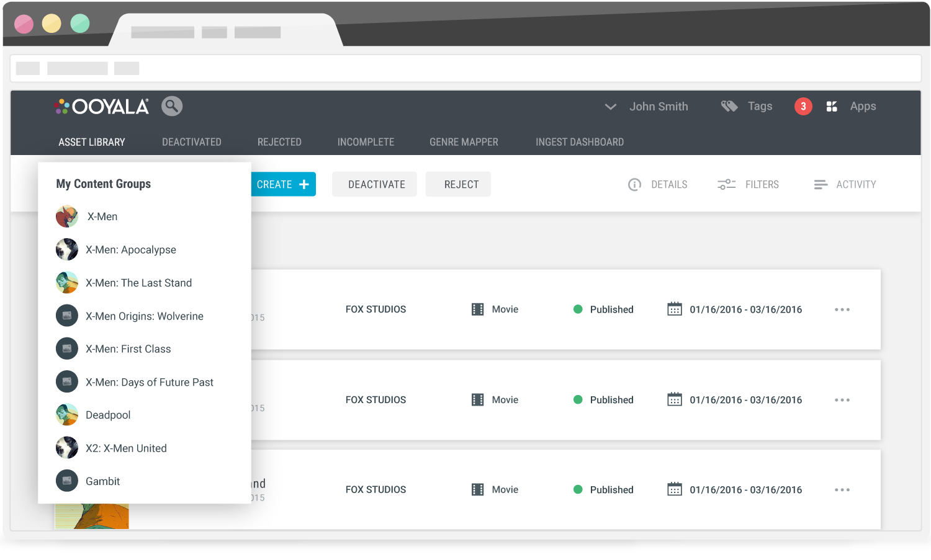This screenshot has height=560, width=931.
Task: Open the Apps grid icon
Action: [832, 107]
